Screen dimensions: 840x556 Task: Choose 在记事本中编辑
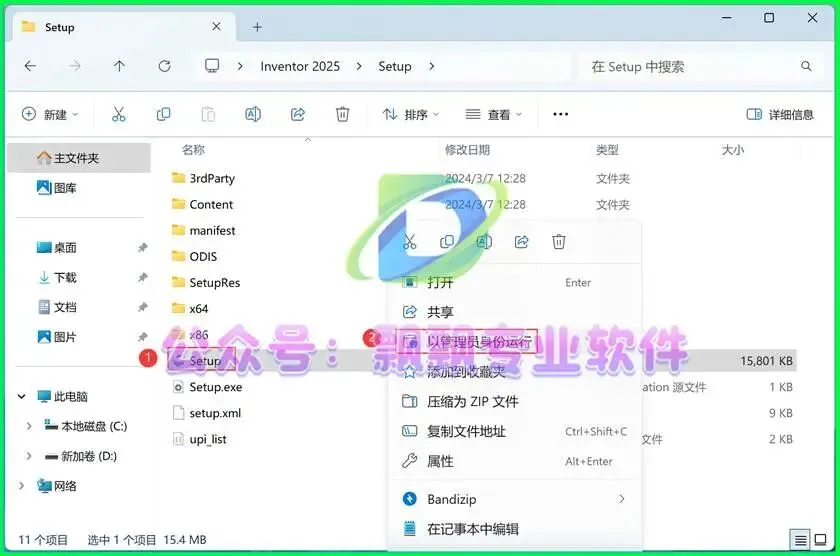514,529
